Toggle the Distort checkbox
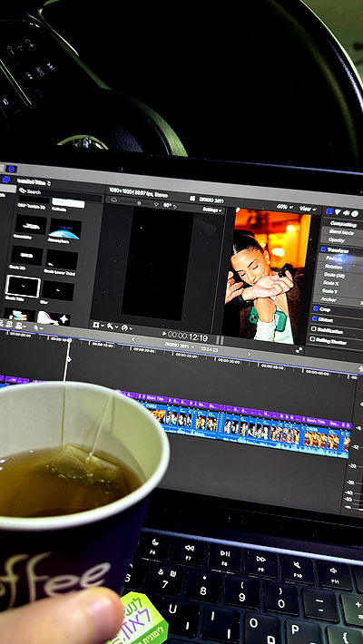Image resolution: width=363 pixels, height=644 pixels. (x=315, y=318)
